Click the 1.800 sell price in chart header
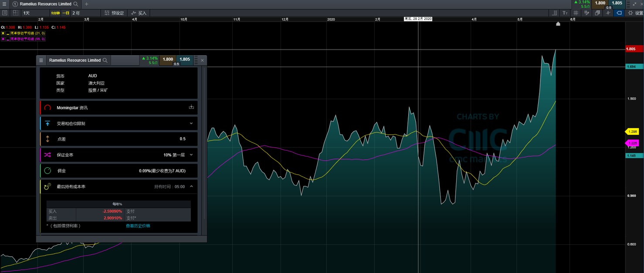Image resolution: width=644 pixels, height=273 pixels. pyautogui.click(x=600, y=3)
